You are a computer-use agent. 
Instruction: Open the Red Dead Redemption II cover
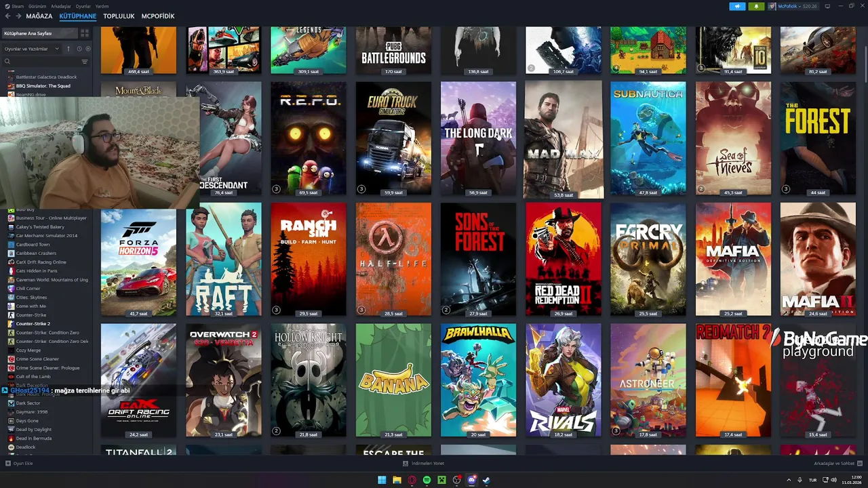[563, 260]
